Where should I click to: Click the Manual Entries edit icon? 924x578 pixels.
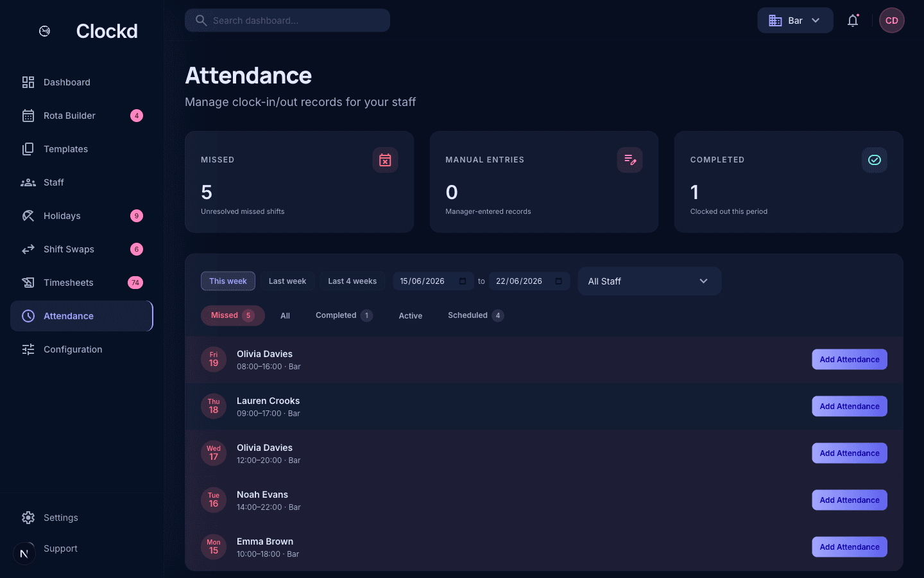[630, 160]
